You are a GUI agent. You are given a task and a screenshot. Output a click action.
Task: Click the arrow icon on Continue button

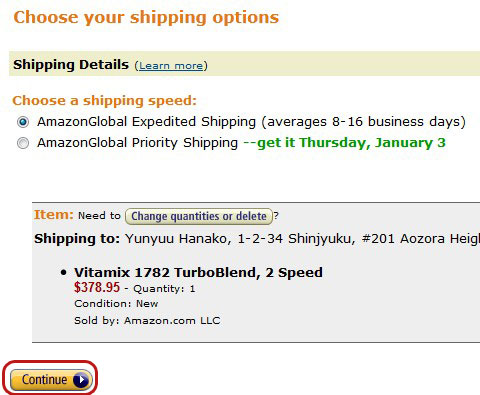81,380
